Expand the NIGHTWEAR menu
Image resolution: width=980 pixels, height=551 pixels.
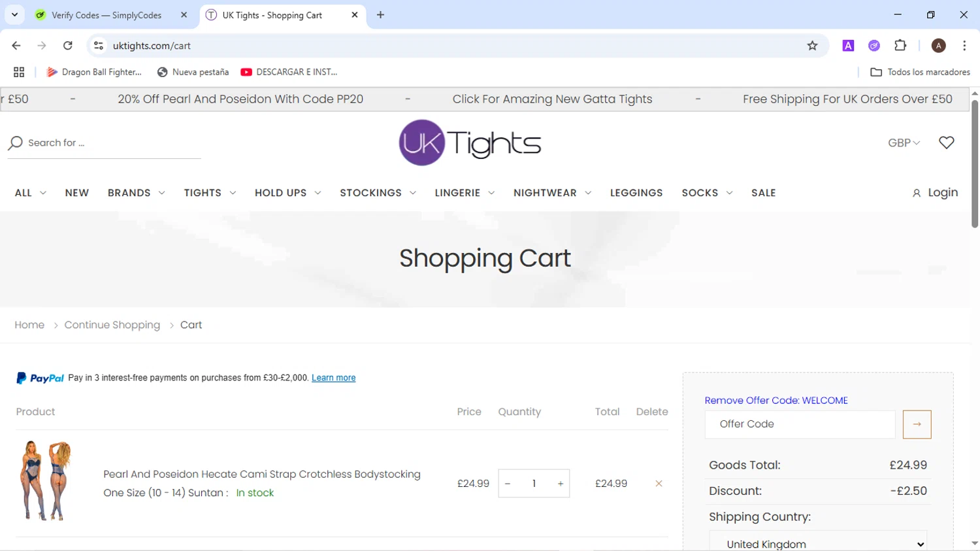coord(553,193)
